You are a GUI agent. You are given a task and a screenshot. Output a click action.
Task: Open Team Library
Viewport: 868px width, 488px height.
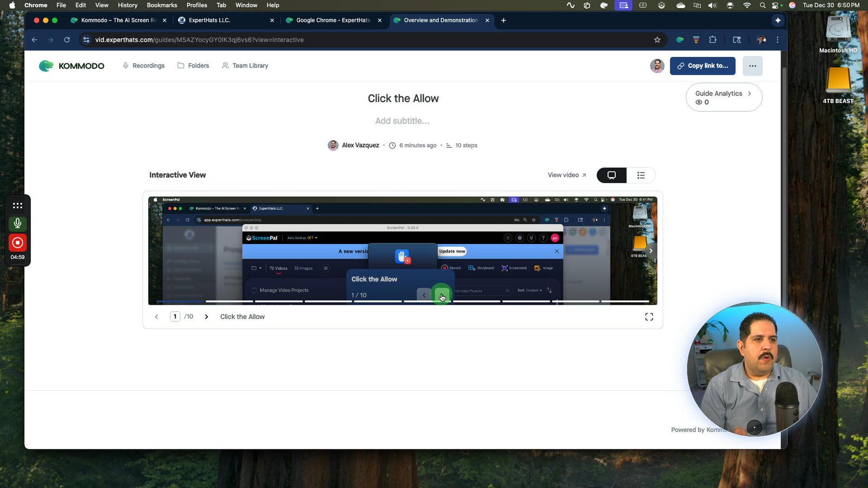tap(245, 66)
